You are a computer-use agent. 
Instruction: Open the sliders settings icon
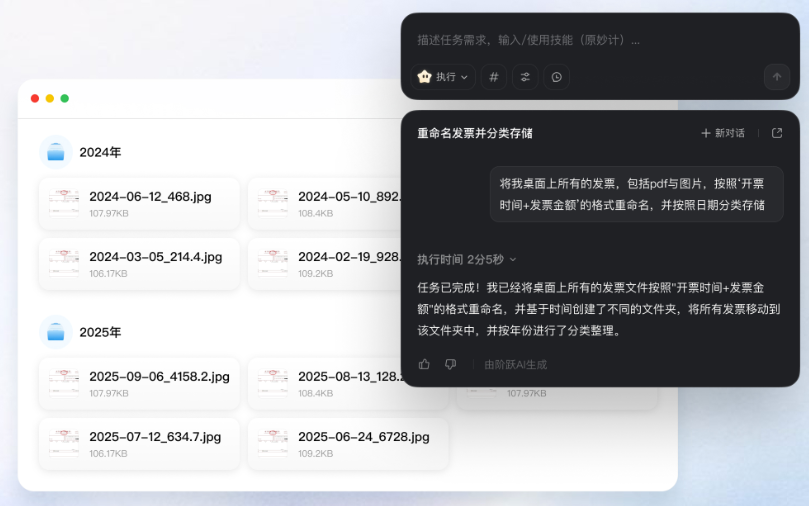pyautogui.click(x=525, y=77)
